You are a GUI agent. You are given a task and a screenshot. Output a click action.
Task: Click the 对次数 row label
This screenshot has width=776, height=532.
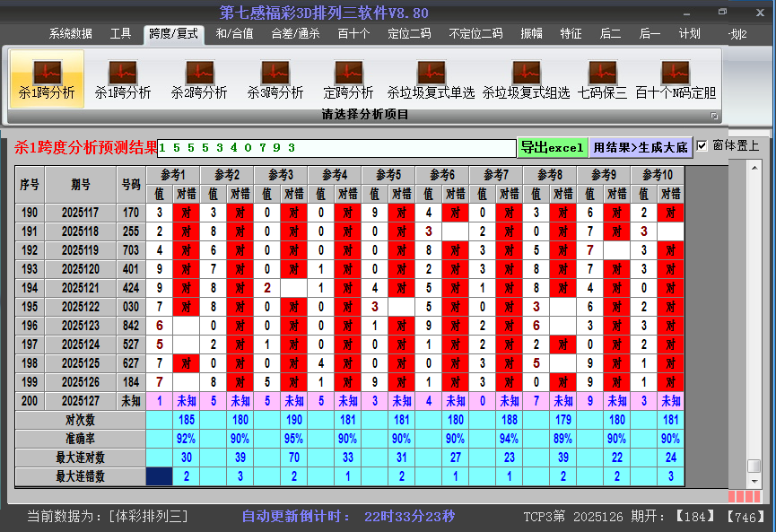coord(80,420)
